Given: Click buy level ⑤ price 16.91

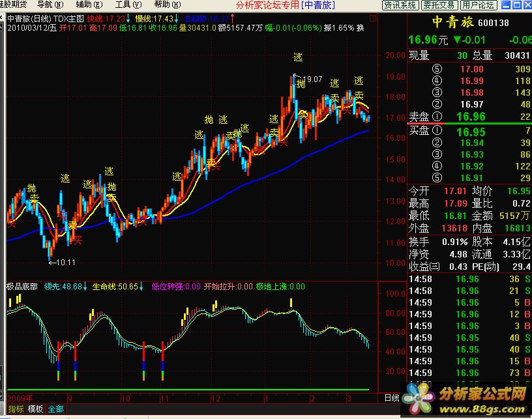Looking at the screenshot, I should click(471, 178).
